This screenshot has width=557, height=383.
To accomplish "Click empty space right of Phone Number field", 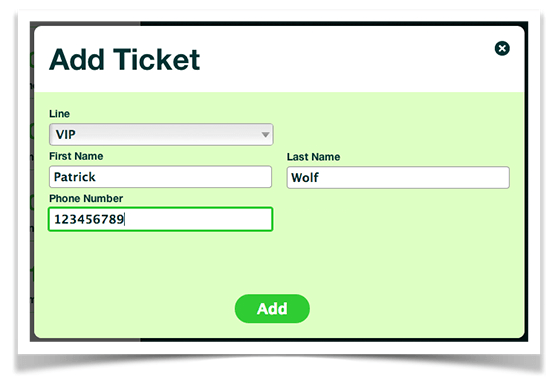I will click(x=398, y=219).
